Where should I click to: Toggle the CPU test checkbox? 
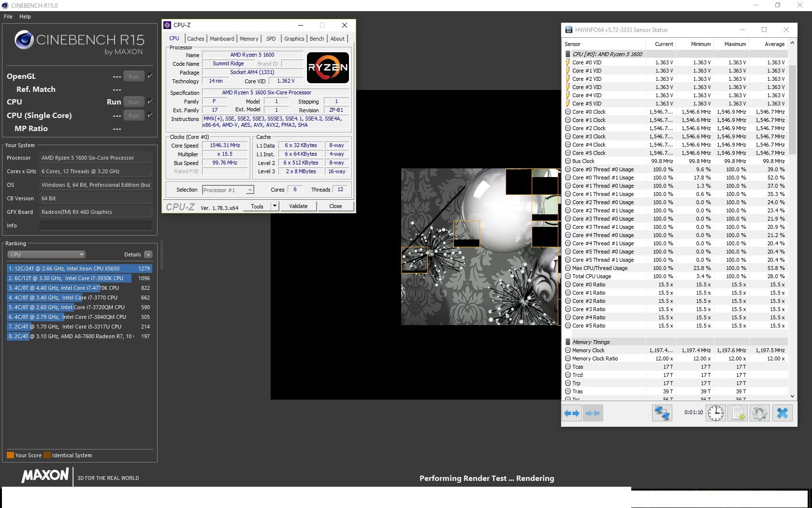click(150, 102)
